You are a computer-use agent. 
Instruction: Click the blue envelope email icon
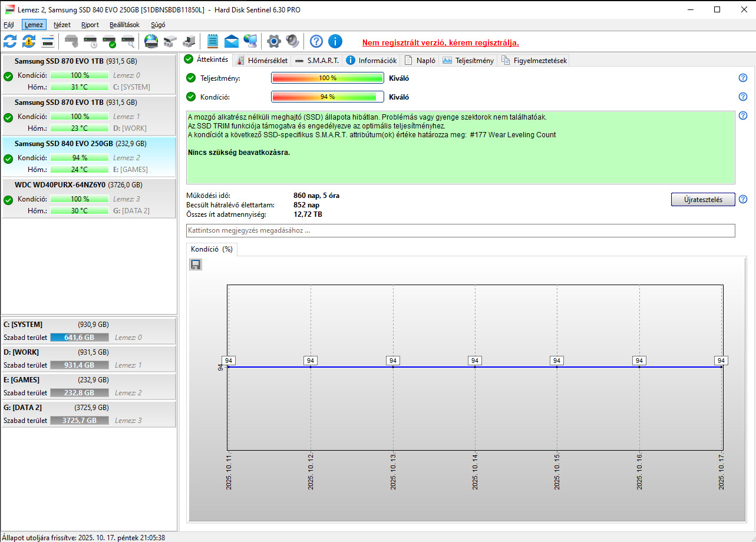[232, 41]
